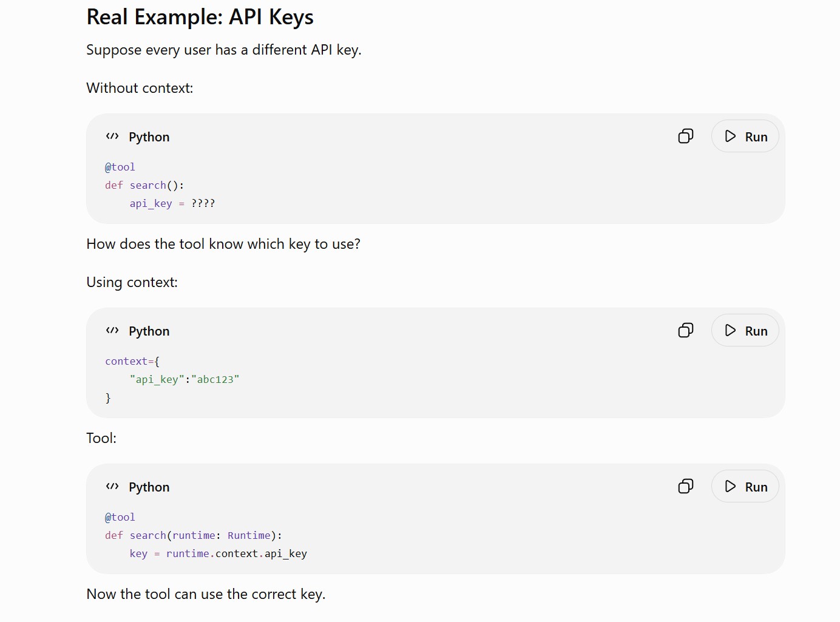840x622 pixels.
Task: Run the 'context={' code block
Action: 745,330
